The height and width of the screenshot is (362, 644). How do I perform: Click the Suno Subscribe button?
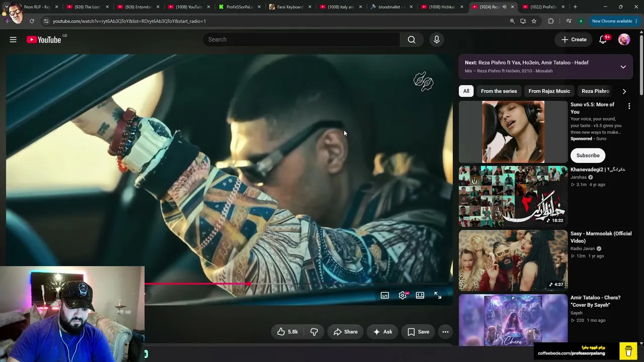pyautogui.click(x=588, y=155)
